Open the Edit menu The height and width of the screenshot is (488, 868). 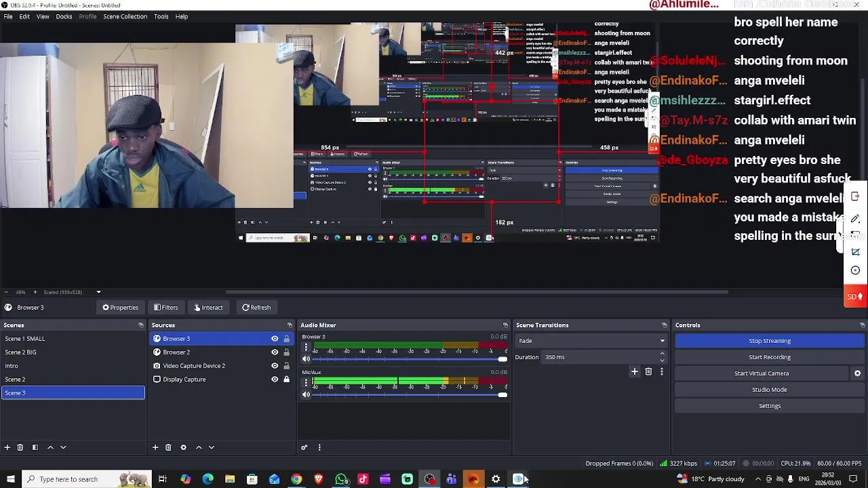point(24,16)
